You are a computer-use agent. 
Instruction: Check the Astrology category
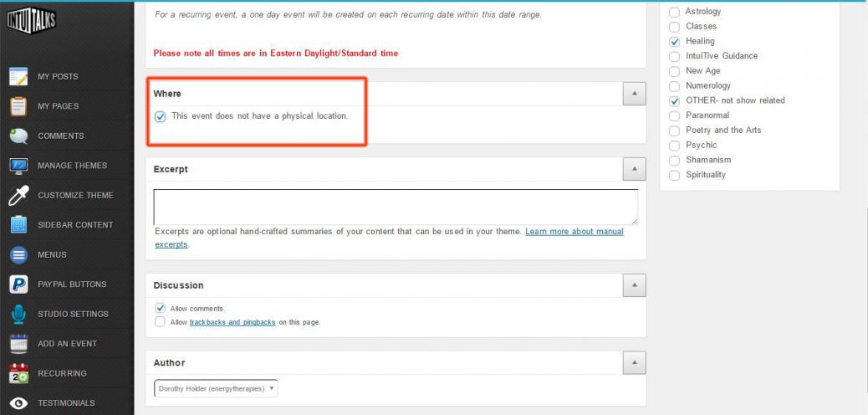coord(674,12)
